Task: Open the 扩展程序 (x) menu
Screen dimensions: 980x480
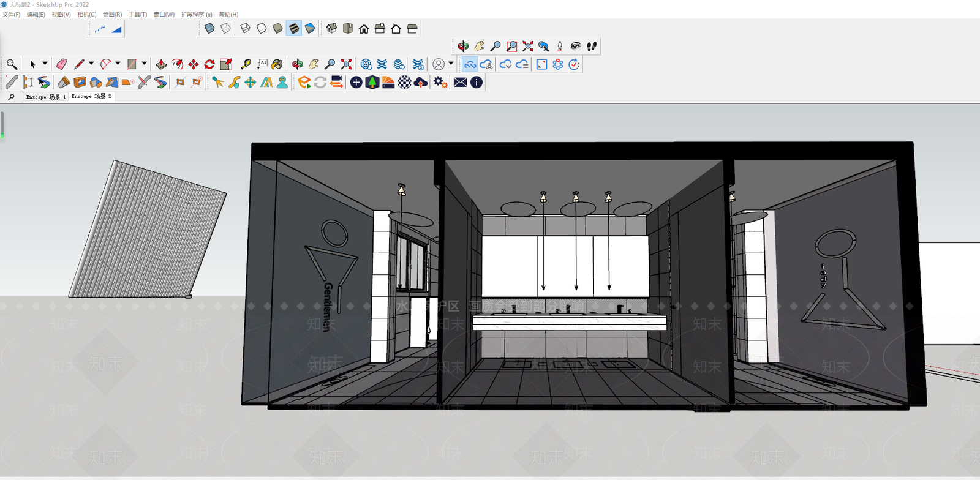Action: click(197, 14)
